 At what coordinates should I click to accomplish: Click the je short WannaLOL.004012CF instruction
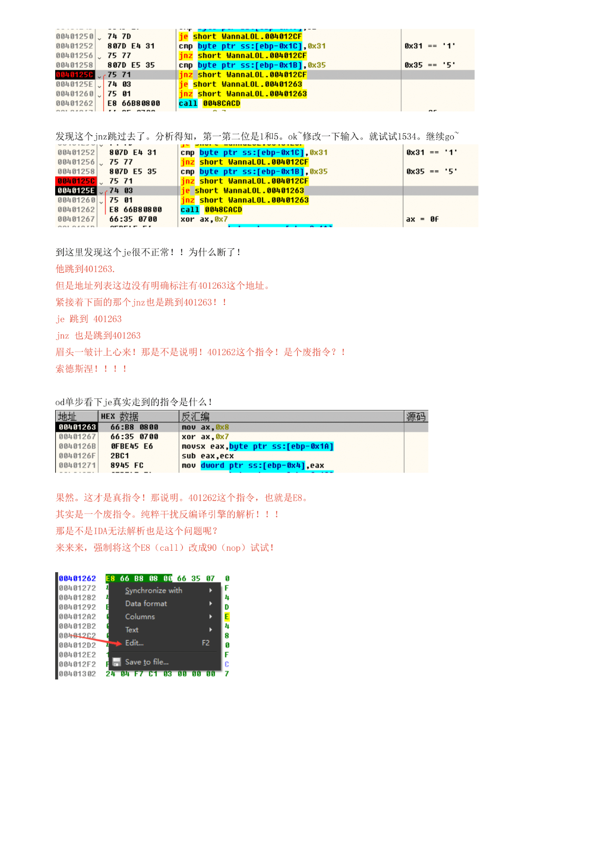(240, 36)
